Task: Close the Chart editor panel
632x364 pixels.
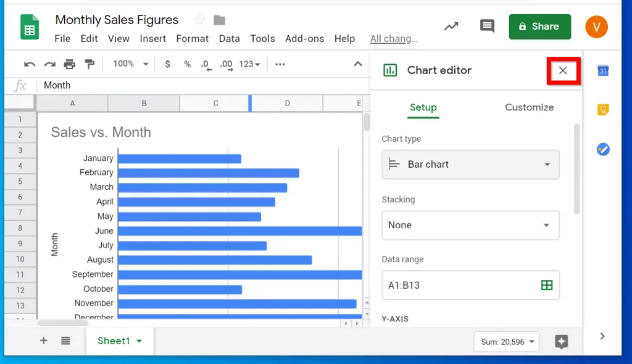Action: coord(563,70)
